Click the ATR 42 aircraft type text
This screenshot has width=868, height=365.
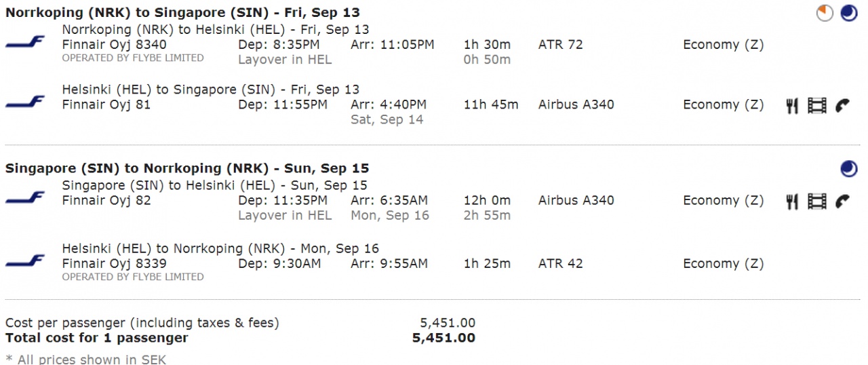pyautogui.click(x=560, y=263)
